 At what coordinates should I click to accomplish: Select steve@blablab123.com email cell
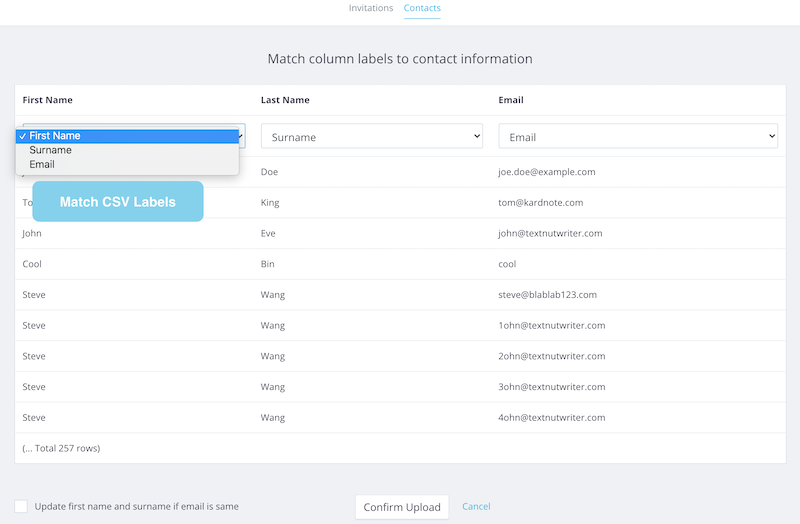click(x=547, y=294)
